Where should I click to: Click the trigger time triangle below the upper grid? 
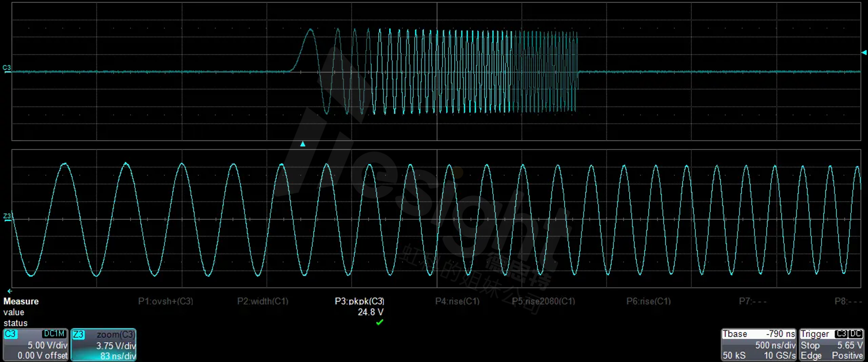[x=303, y=144]
